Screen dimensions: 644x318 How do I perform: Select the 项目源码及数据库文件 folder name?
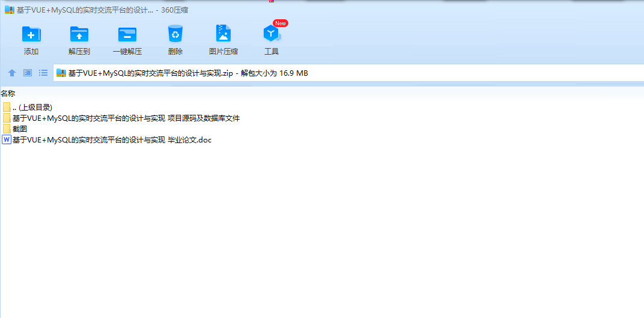point(126,118)
